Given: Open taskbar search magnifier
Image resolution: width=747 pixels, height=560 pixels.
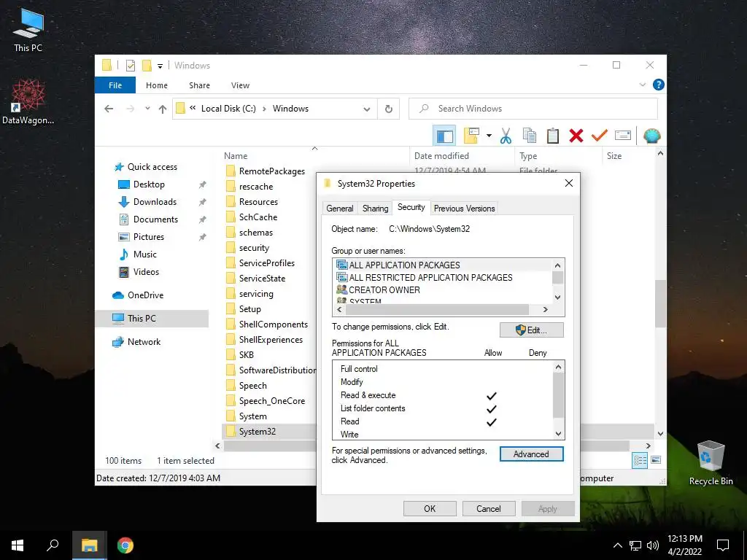Looking at the screenshot, I should 53,545.
